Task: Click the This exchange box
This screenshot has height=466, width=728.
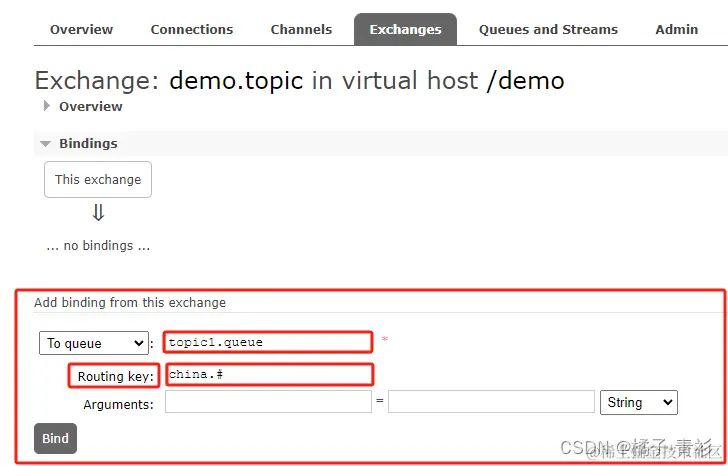Action: tap(98, 180)
